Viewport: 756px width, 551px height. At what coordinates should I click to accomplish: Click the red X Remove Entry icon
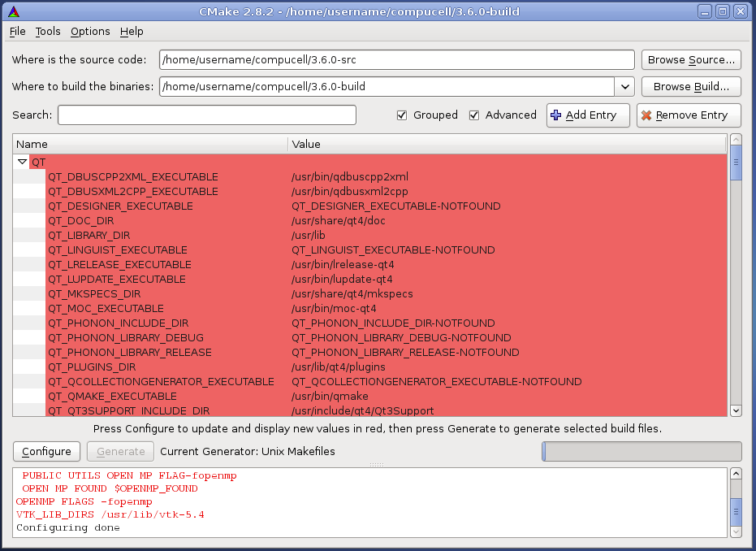click(646, 115)
